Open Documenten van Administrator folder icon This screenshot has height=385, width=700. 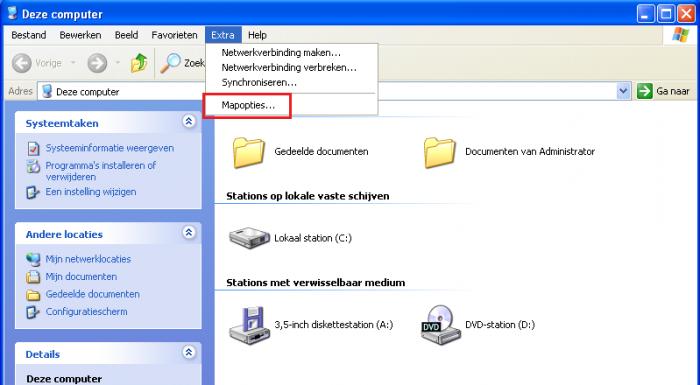pos(440,152)
